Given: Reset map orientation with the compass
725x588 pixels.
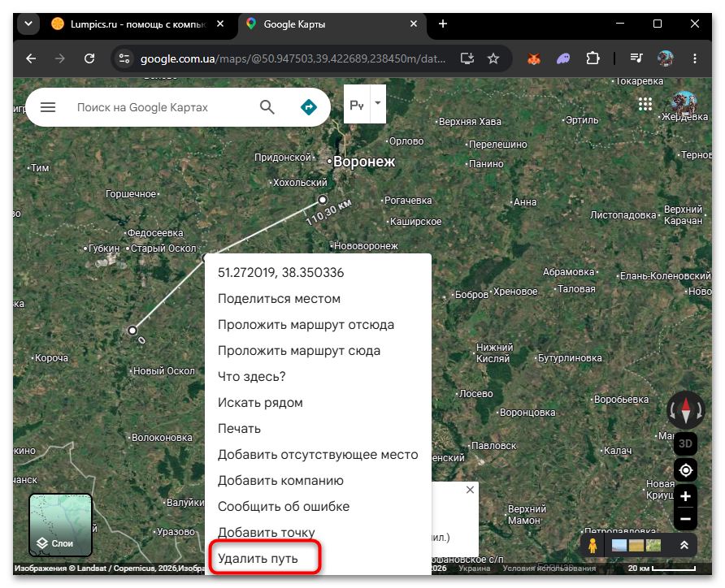Looking at the screenshot, I should tap(686, 410).
